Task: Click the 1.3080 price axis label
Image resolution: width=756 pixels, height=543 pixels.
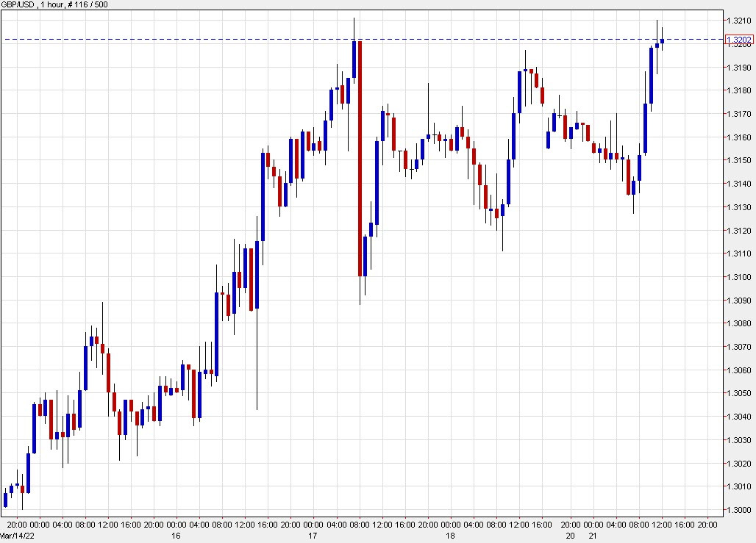Action: click(x=739, y=323)
